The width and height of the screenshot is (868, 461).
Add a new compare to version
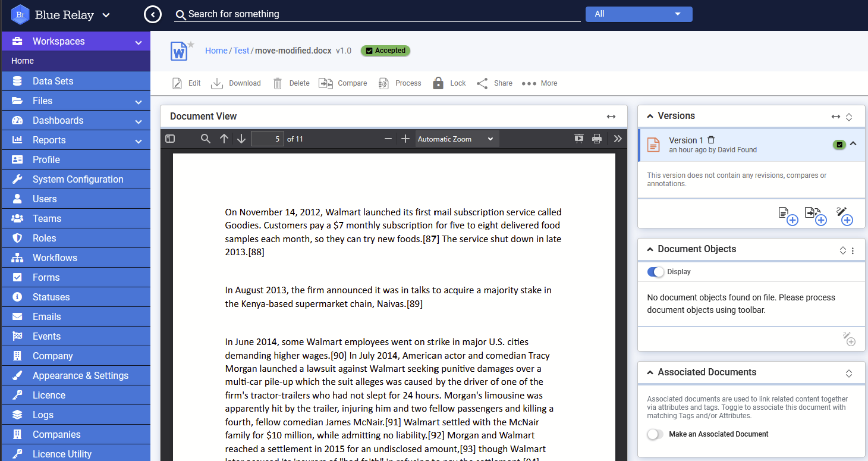(x=816, y=215)
